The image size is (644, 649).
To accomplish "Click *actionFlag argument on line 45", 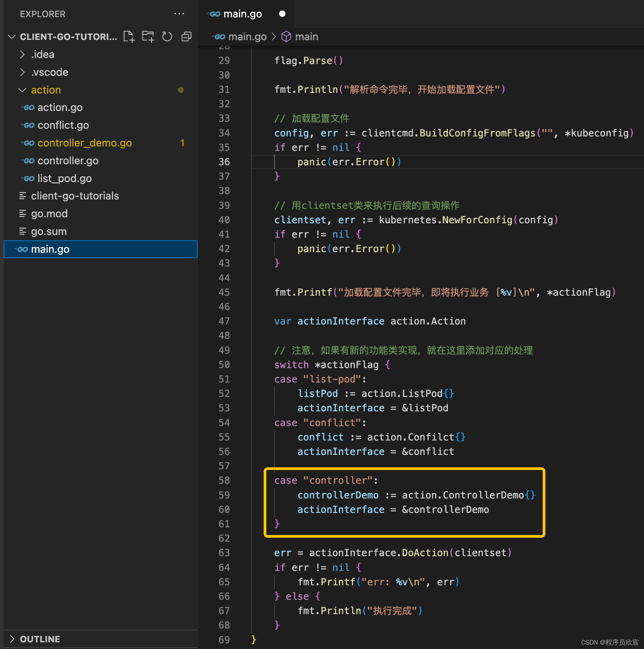I will pos(579,292).
